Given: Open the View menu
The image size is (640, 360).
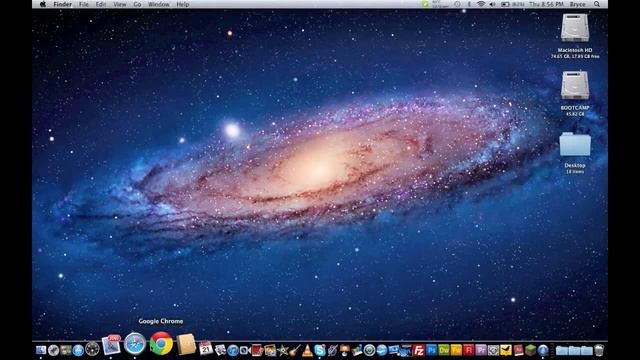Looking at the screenshot, I should (x=120, y=4).
